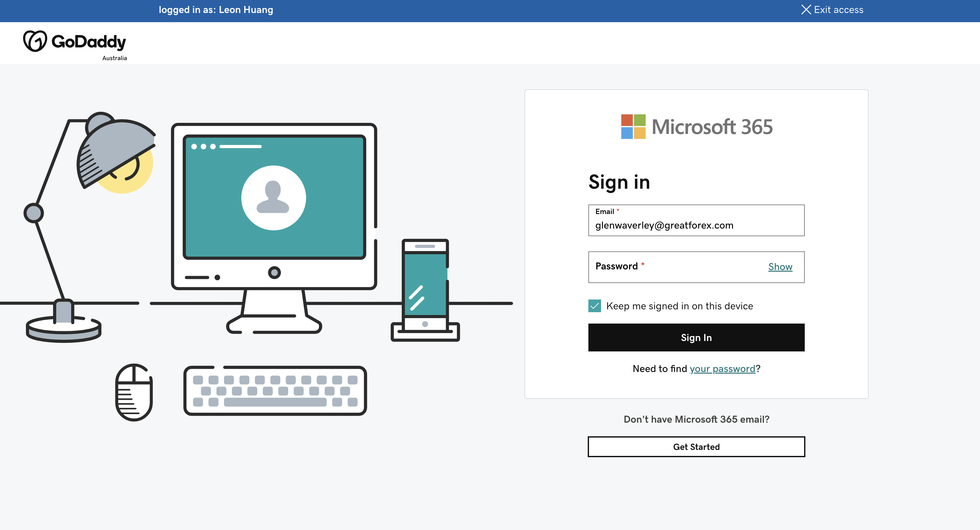Click the X icon beside Exit access
This screenshot has height=530, width=980.
coord(805,9)
